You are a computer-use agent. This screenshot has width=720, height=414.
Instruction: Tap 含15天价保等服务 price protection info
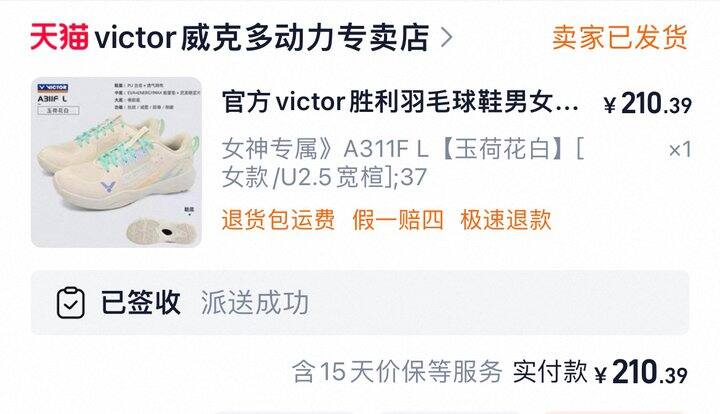397,371
